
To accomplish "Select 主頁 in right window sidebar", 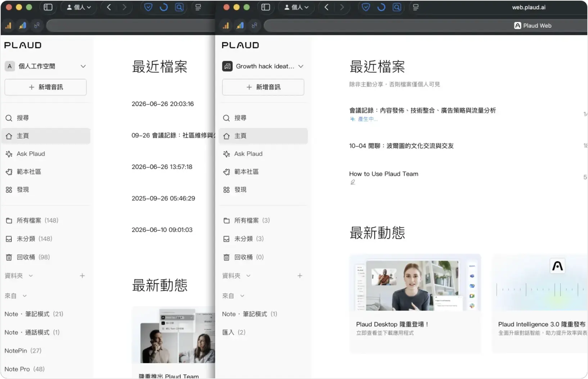I will point(263,136).
